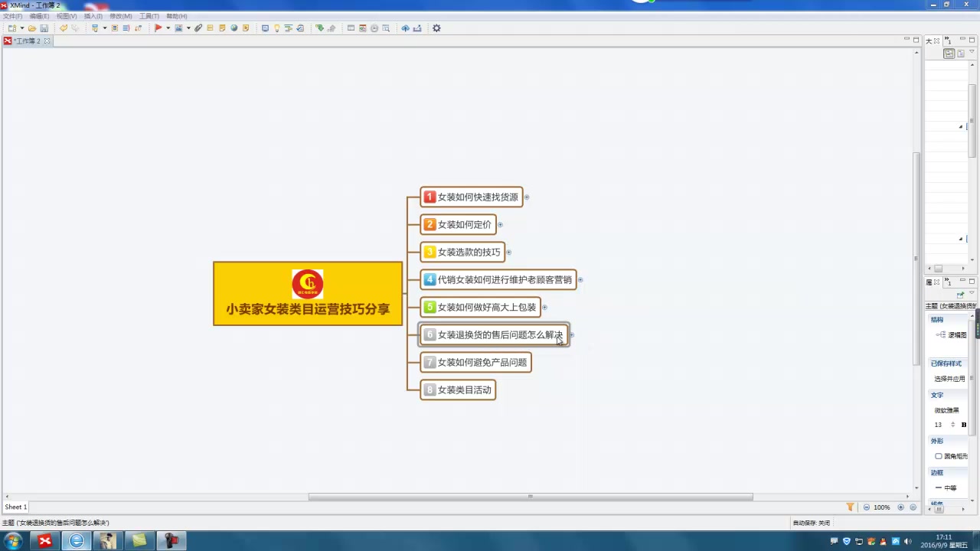
Task: Click the 100% zoom value
Action: point(882,507)
